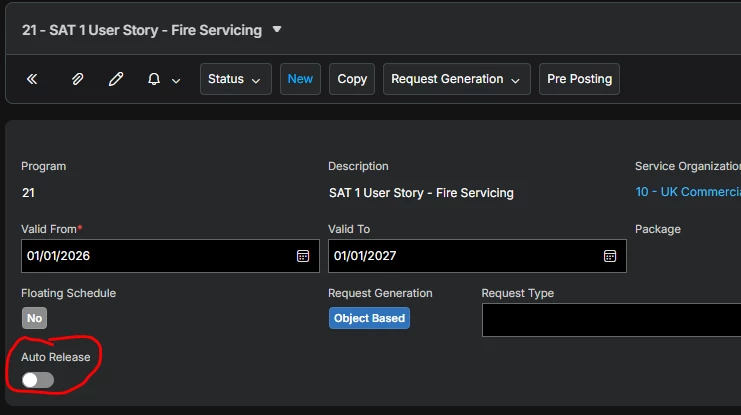This screenshot has width=741, height=415.
Task: Open attachments via the paperclip icon
Action: click(x=77, y=79)
